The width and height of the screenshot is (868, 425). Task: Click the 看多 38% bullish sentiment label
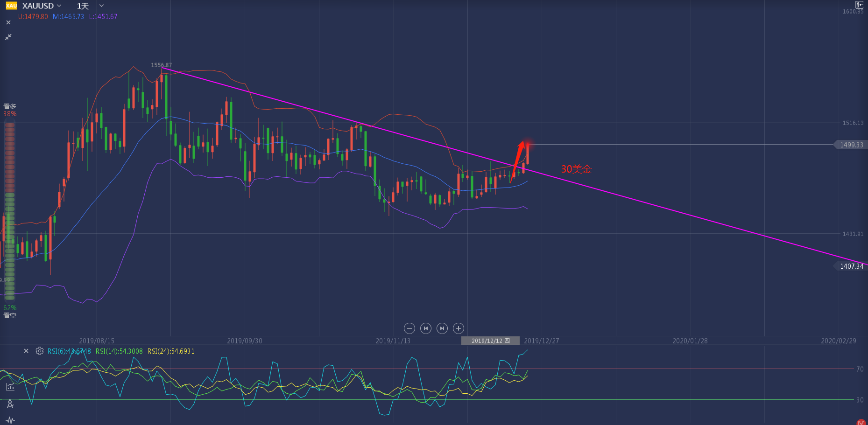click(x=10, y=110)
